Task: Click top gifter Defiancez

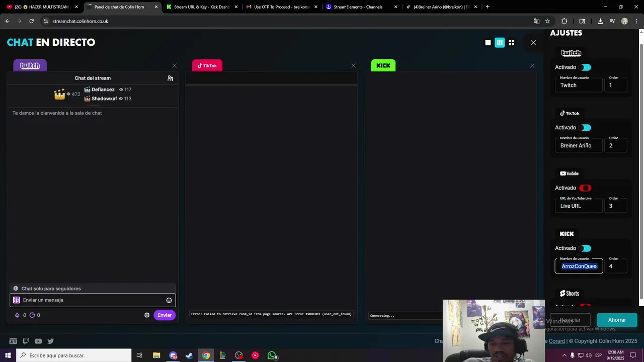Action: pyautogui.click(x=103, y=89)
